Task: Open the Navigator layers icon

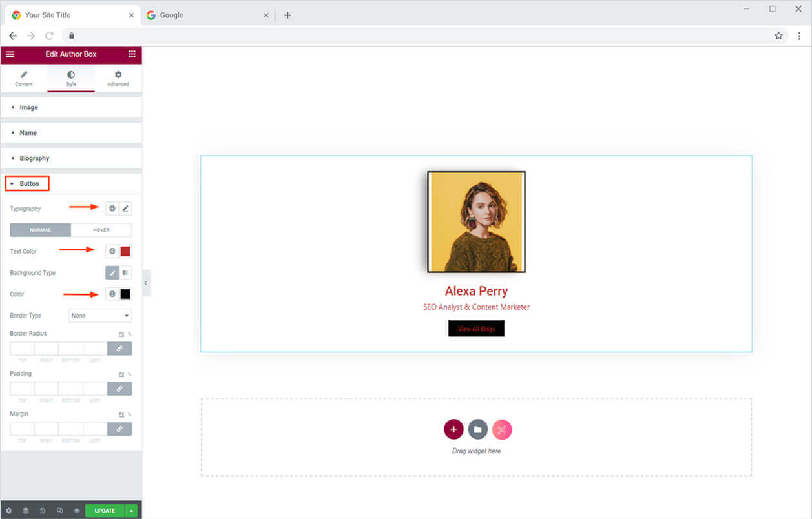Action: coord(26,511)
